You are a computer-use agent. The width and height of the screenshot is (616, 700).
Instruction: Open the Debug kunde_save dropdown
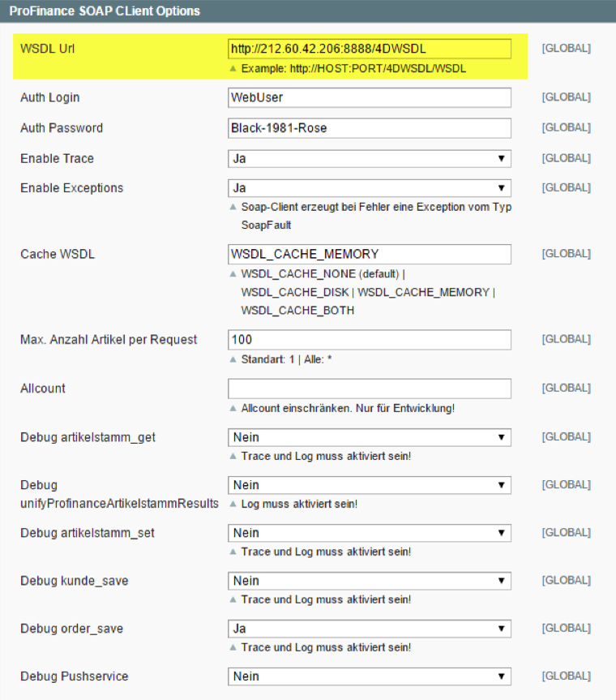click(370, 581)
